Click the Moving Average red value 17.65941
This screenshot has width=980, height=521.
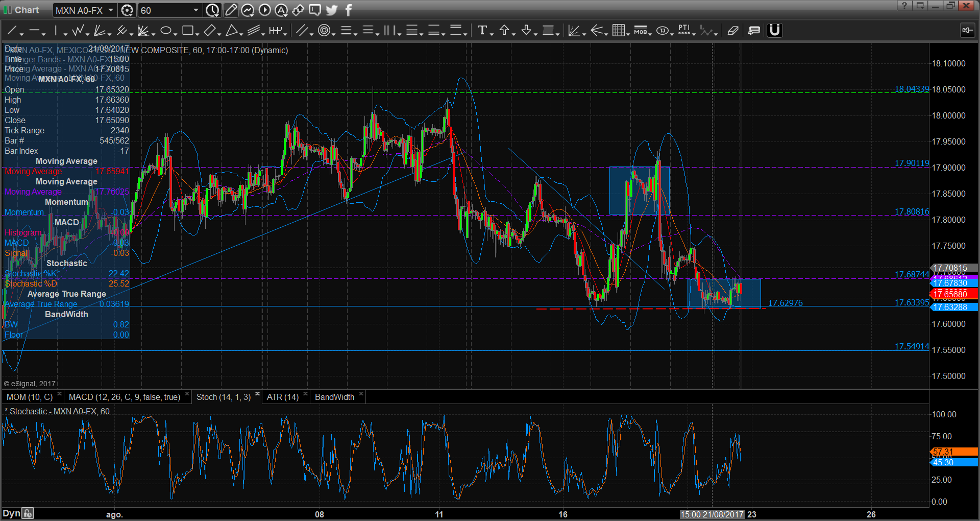click(x=112, y=171)
